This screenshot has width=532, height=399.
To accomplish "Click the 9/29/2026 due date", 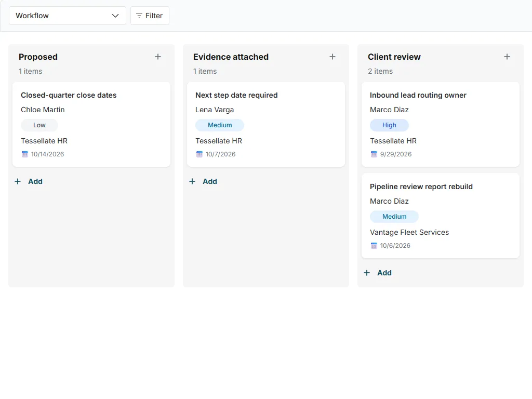I will point(396,154).
